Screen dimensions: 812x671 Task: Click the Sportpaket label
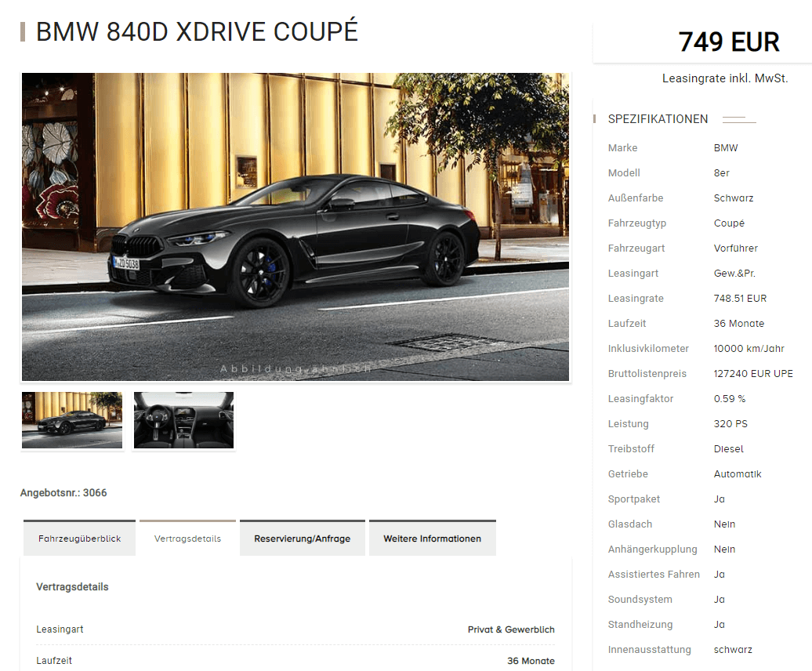[x=634, y=499]
